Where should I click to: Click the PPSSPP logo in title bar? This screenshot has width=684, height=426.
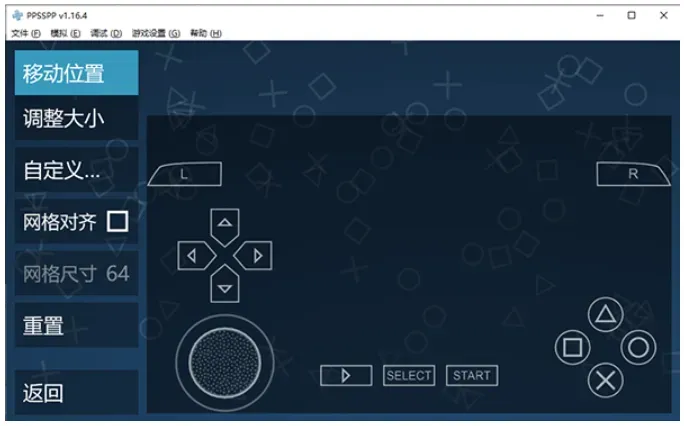tap(17, 16)
